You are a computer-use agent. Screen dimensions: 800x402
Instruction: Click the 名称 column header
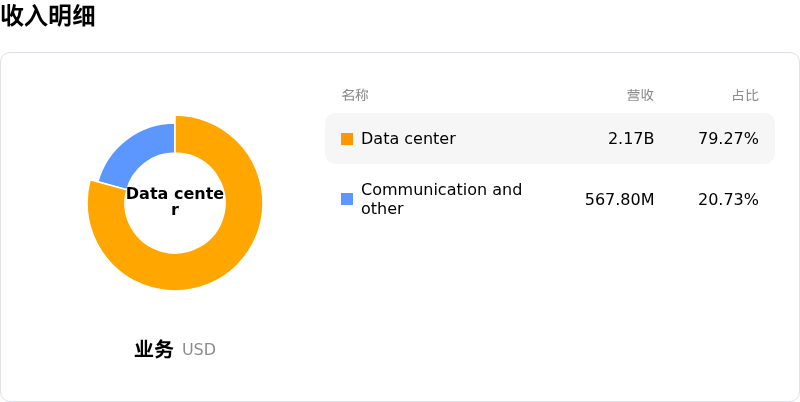pos(355,95)
